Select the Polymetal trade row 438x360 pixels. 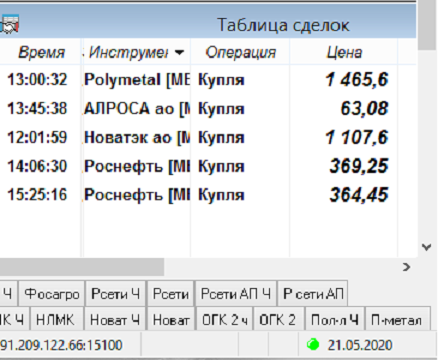coord(198,80)
